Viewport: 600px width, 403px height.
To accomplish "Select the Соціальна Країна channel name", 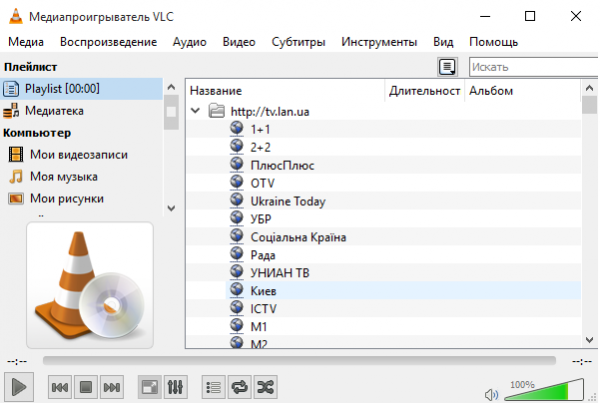I will coord(298,237).
